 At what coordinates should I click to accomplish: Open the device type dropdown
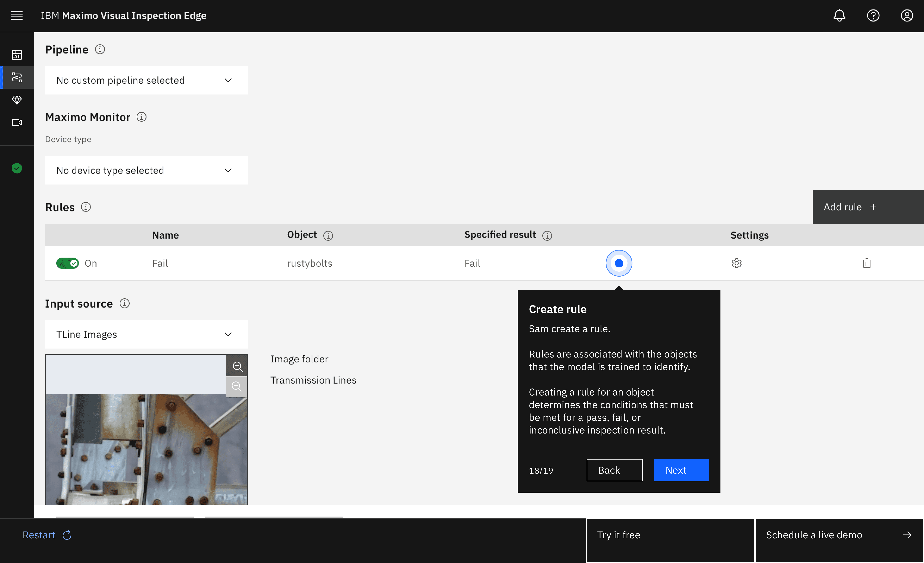tap(146, 170)
